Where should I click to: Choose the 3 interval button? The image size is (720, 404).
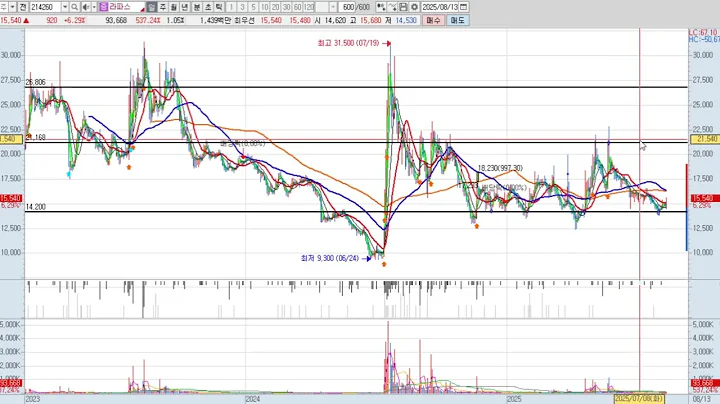[x=242, y=7]
